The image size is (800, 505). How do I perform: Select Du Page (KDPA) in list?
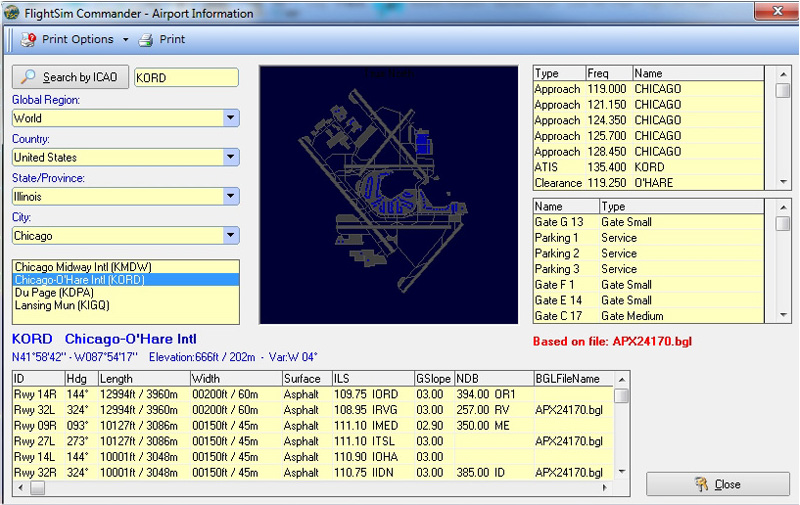[x=126, y=292]
